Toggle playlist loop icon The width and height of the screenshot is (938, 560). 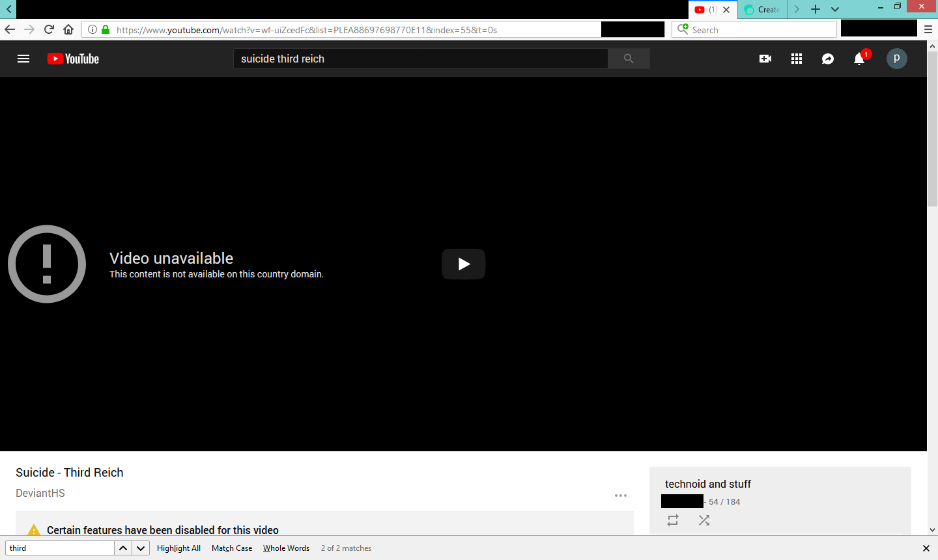pyautogui.click(x=673, y=520)
